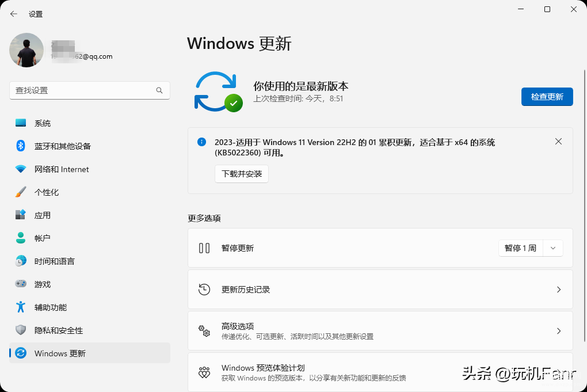Click the Wi-Fi network icon

pos(21,169)
